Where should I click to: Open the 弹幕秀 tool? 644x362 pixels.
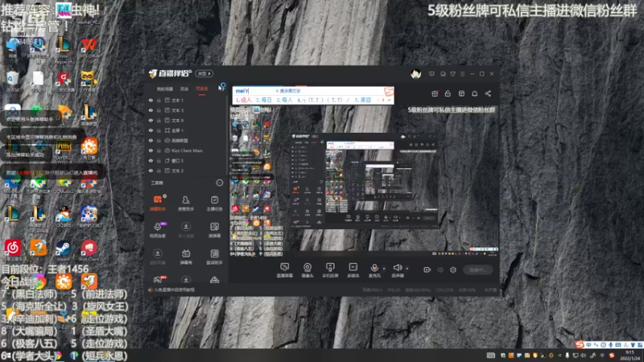coord(186,257)
